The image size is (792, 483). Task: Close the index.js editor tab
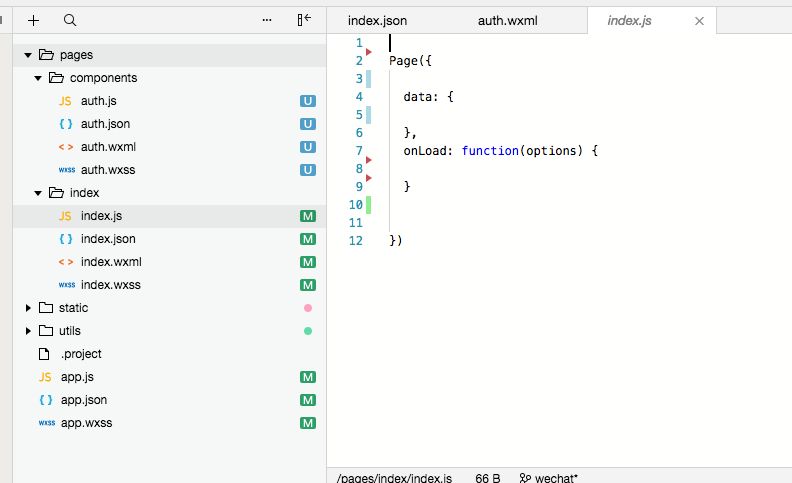point(700,21)
